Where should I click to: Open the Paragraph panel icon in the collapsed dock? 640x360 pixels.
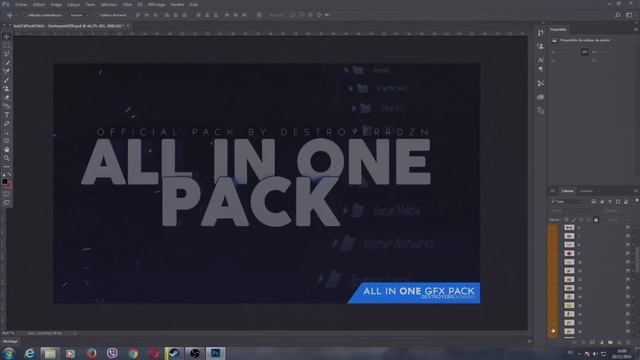pyautogui.click(x=540, y=69)
